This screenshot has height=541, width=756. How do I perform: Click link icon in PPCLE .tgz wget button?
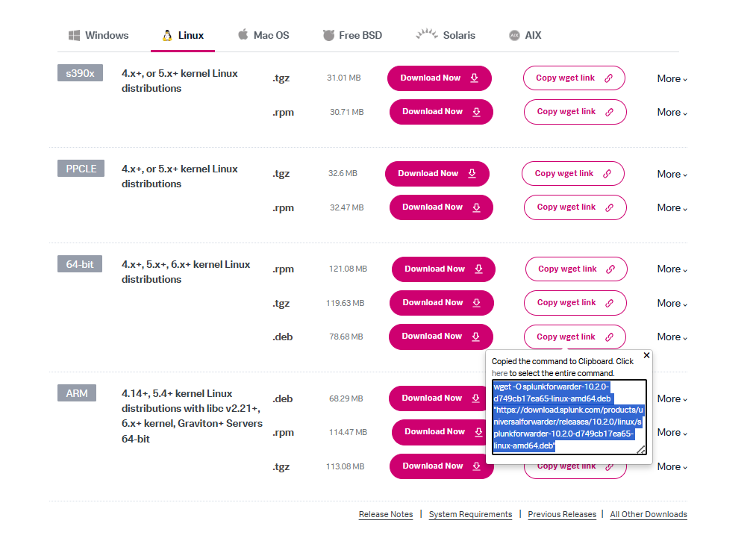tap(607, 174)
